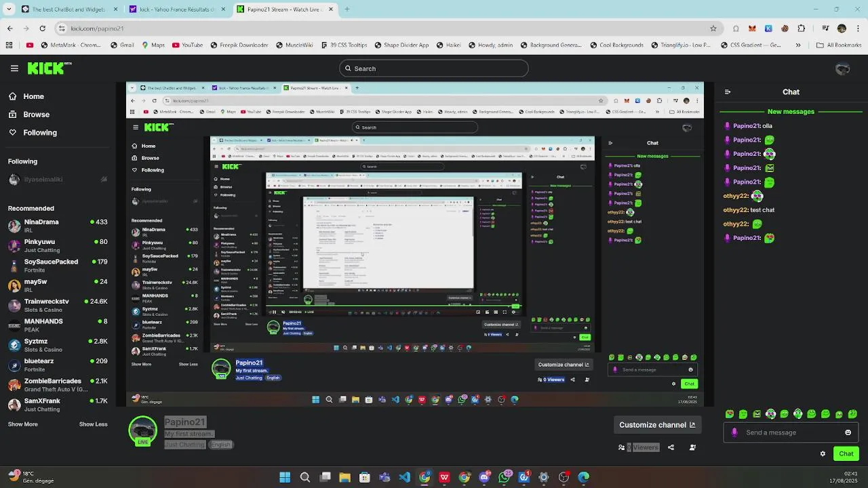
Task: Reload the page
Action: 42,28
